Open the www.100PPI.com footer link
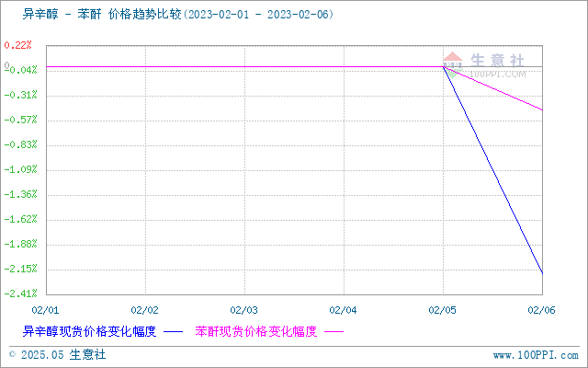Screen dimensions: 588x368 pyautogui.click(x=536, y=355)
